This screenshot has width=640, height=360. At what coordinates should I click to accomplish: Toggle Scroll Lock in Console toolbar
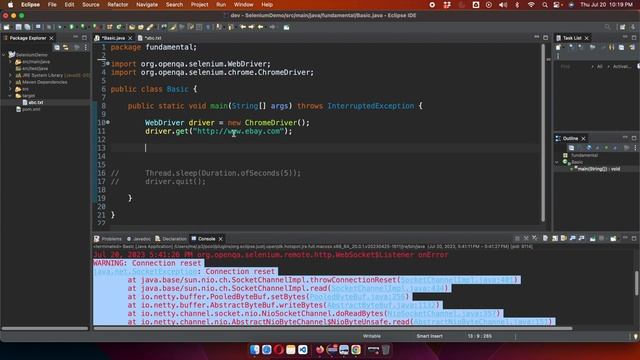click(555, 238)
